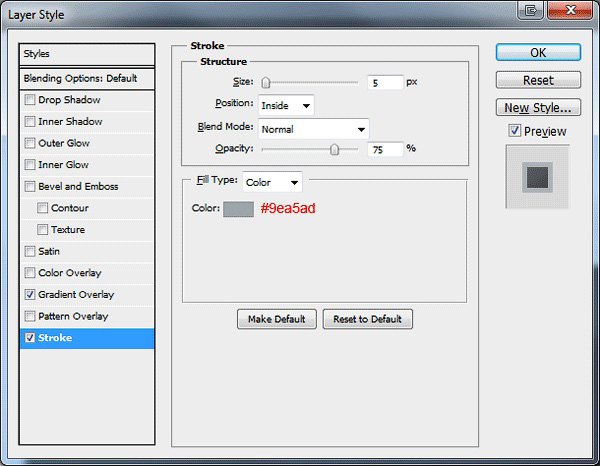Click the Size value field showing 5
Viewport: 600px width, 466px height.
pos(385,83)
